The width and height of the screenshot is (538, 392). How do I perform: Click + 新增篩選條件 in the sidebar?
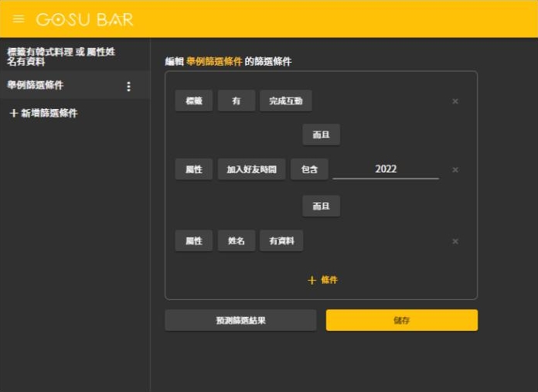[43, 113]
